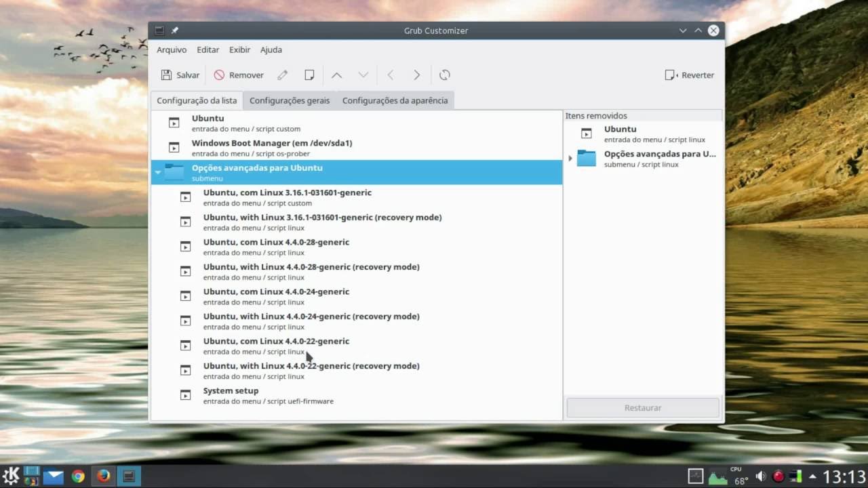This screenshot has width=868, height=488.
Task: Click the pencil edit icon in toolbar
Action: (x=282, y=75)
